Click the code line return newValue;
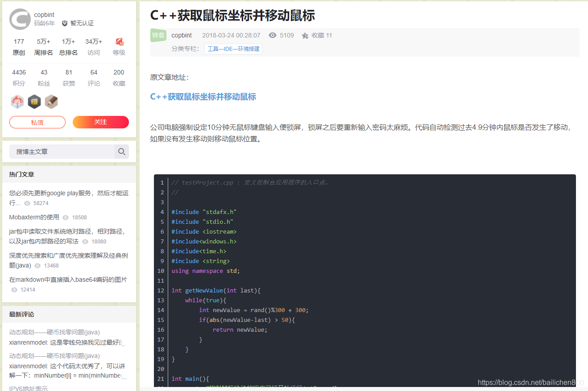588x391 pixels. point(240,329)
